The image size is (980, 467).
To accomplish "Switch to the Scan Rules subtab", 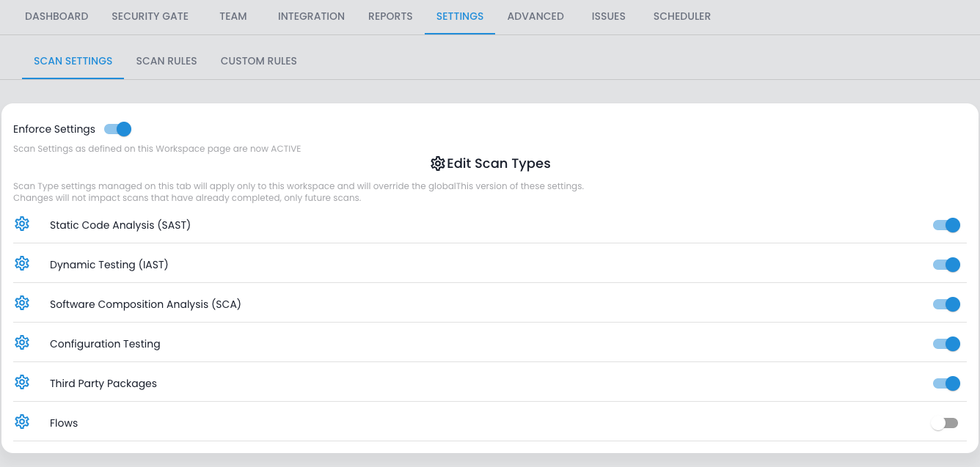I will point(167,61).
